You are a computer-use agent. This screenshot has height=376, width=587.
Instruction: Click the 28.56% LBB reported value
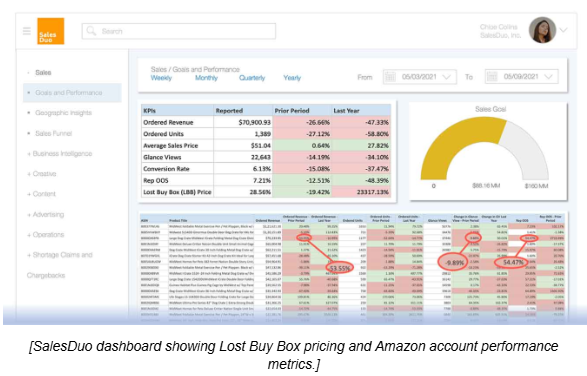point(260,192)
